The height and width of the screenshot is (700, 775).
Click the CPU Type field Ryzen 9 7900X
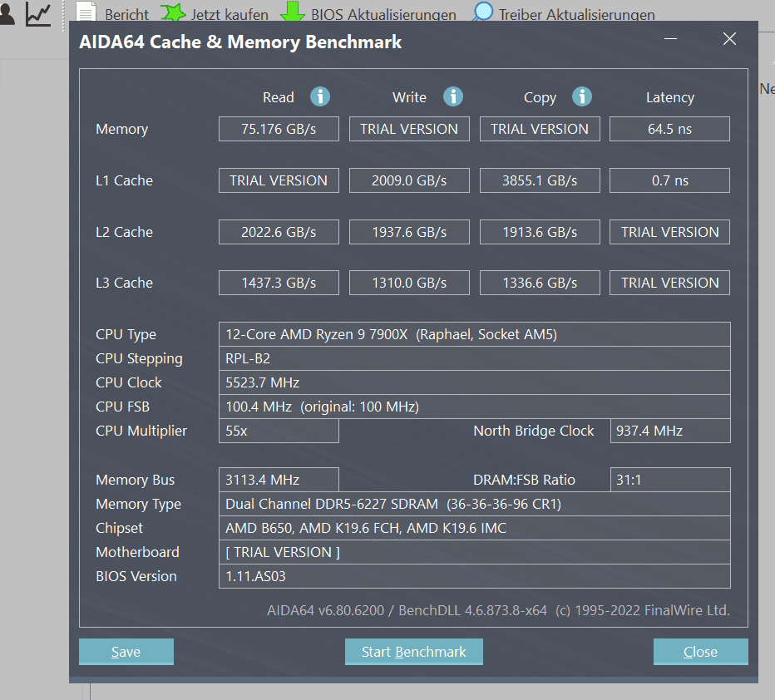pos(475,334)
